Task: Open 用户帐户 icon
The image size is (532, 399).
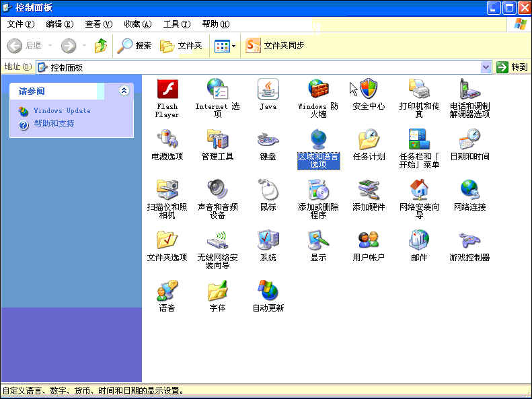Action: [369, 240]
